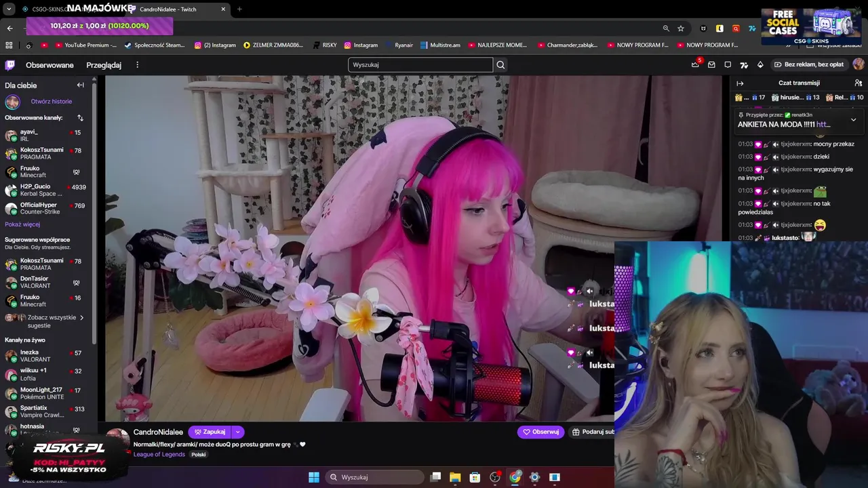Open Twitch Prime loot crown with notification badge
The height and width of the screenshot is (488, 868).
click(x=695, y=64)
